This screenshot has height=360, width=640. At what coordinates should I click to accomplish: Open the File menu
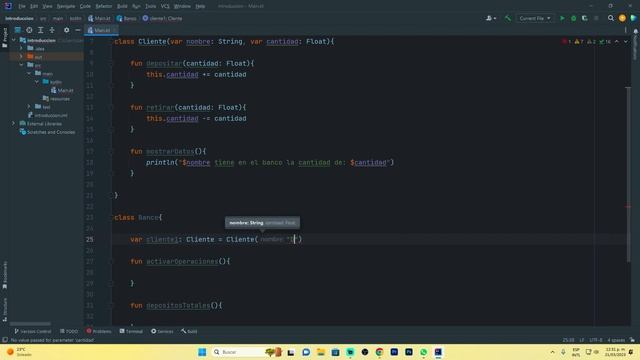coord(22,6)
